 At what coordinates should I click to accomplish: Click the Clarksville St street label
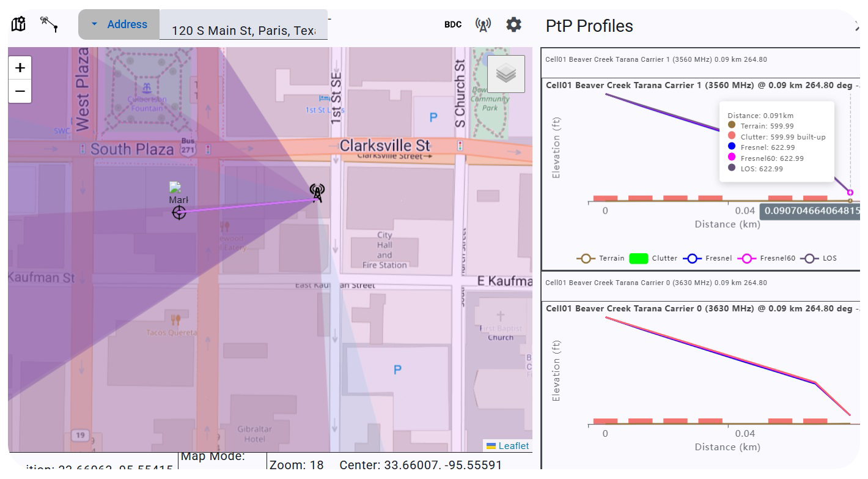point(385,146)
